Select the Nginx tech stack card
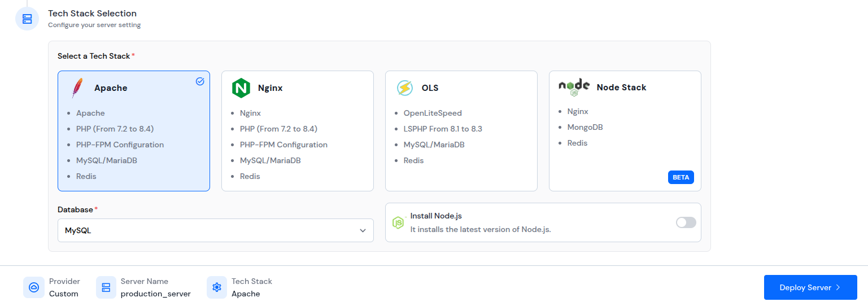 [x=298, y=131]
